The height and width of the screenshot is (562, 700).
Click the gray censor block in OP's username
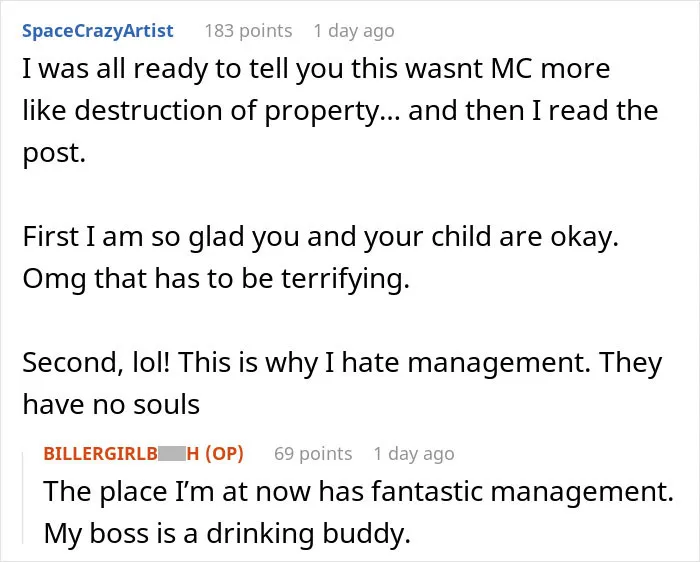tap(172, 454)
